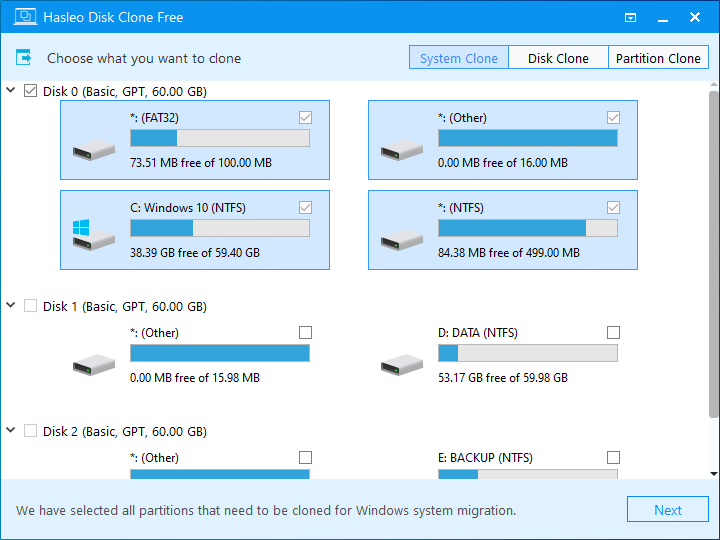Toggle the FAT32 partition checkbox
The image size is (720, 540).
305,118
